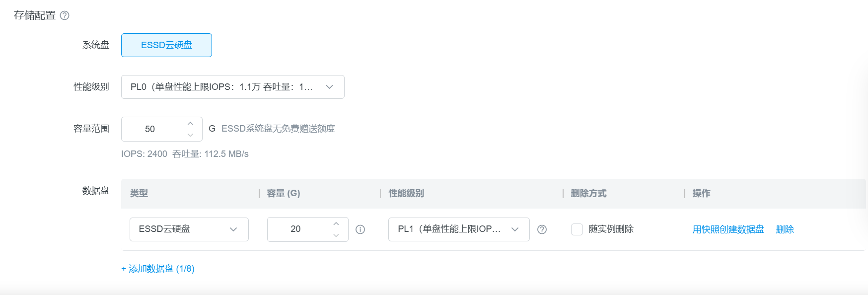Decrease system disk capacity with down arrow

(190, 135)
